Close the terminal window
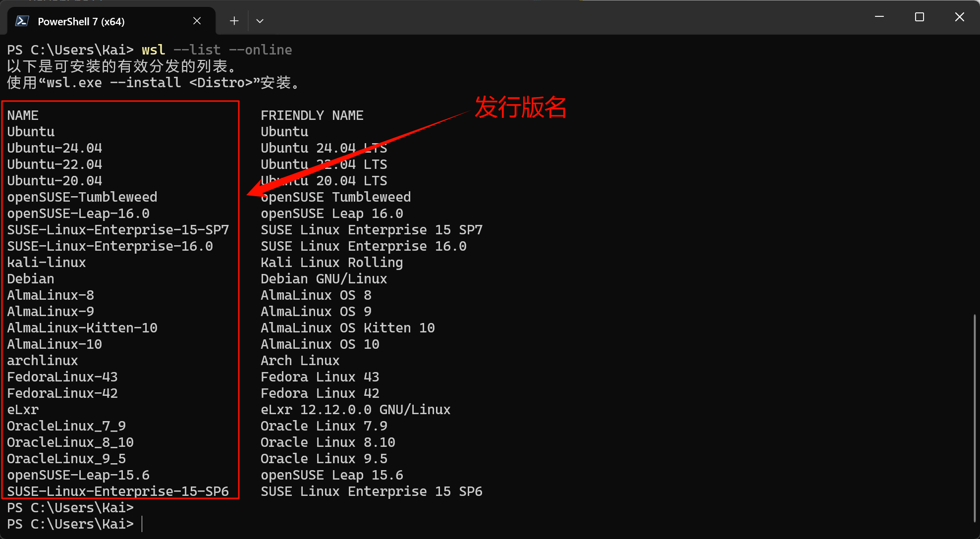This screenshot has height=539, width=980. [959, 17]
